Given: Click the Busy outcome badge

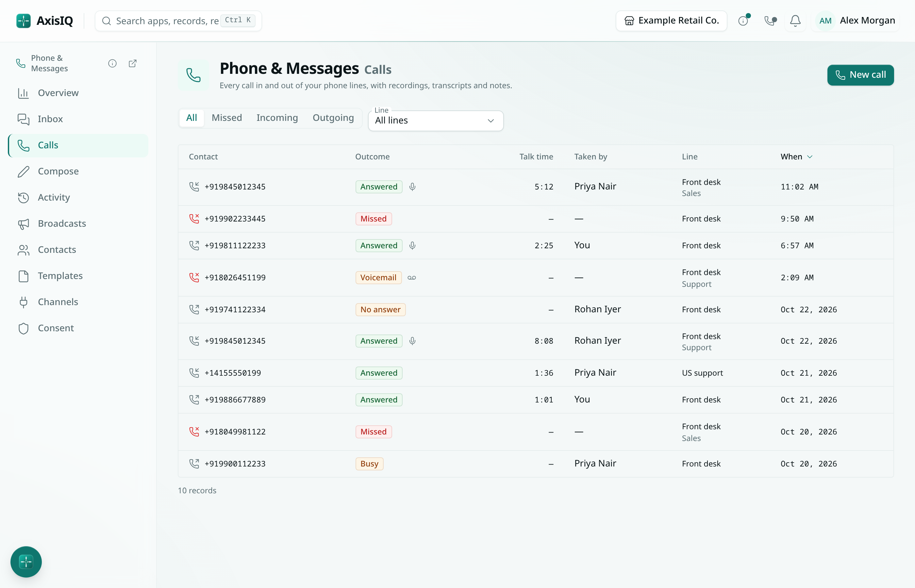Looking at the screenshot, I should pyautogui.click(x=369, y=464).
